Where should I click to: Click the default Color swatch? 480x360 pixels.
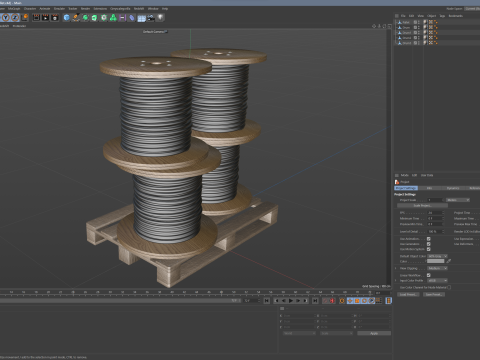coord(436,261)
